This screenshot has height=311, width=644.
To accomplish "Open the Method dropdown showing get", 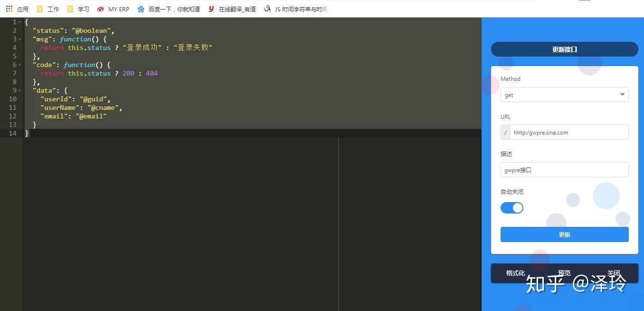I will click(564, 95).
